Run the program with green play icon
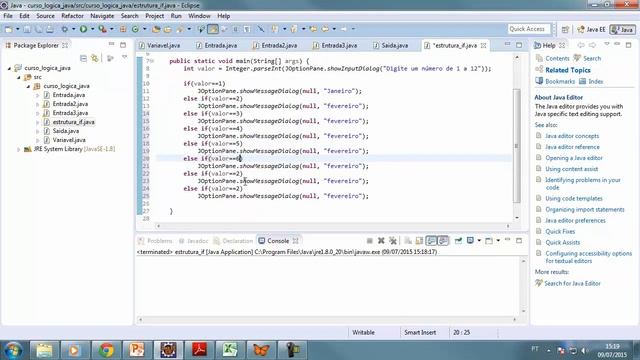 point(83,29)
